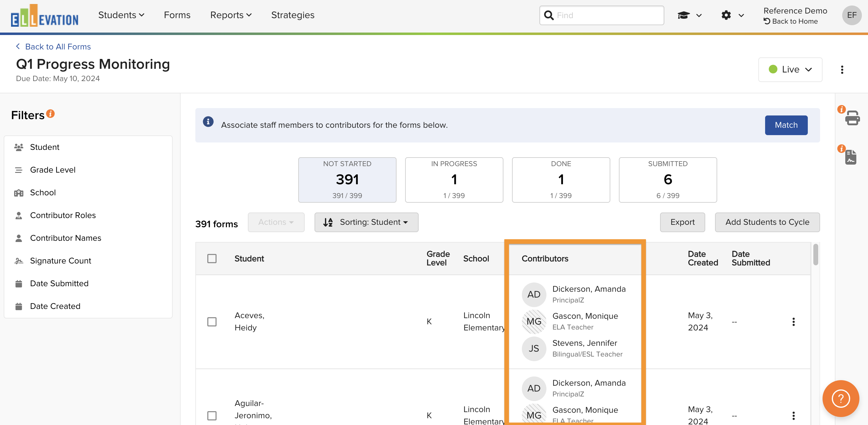Screen dimensions: 868x425
Task: Expand the School filter
Action: click(88, 193)
